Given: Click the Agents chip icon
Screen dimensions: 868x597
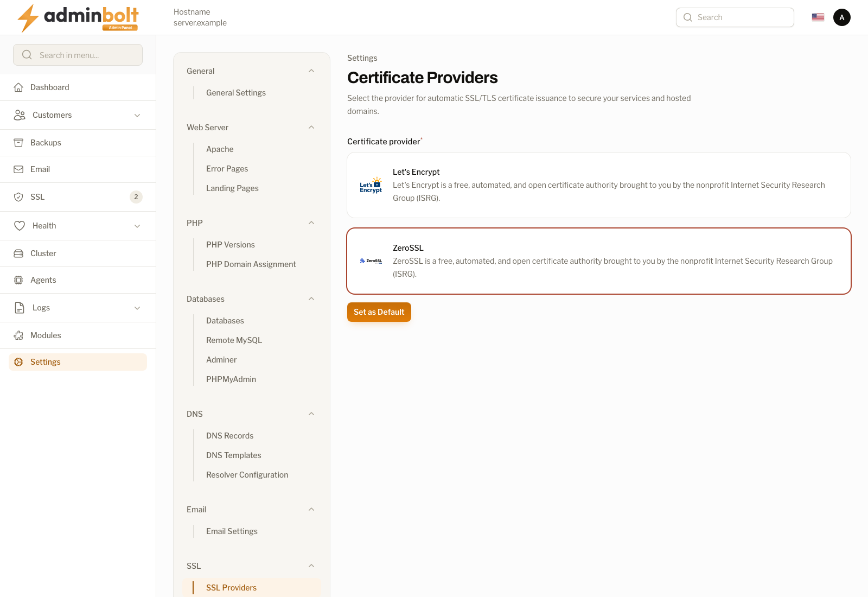Looking at the screenshot, I should [x=18, y=280].
